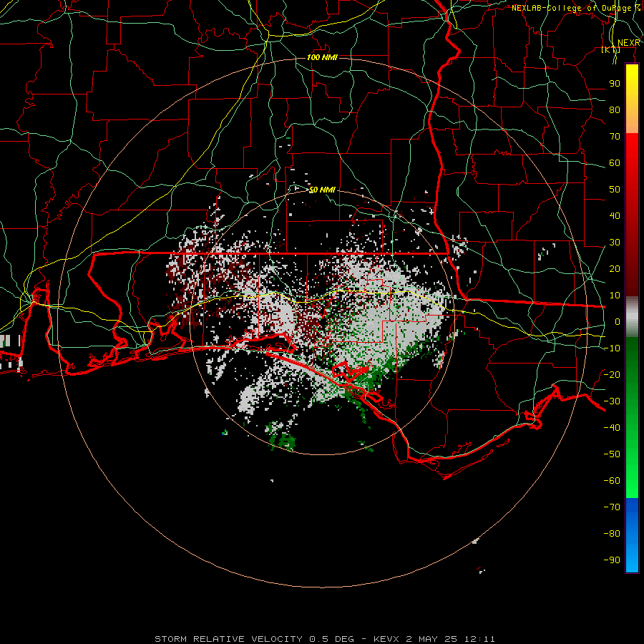Select the -90 value on velocity legend
This screenshot has height=644, width=644.
pyautogui.click(x=612, y=560)
